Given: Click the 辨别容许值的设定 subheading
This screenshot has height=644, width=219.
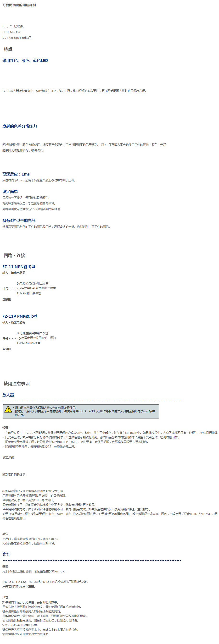Looking at the screenshot, I should point(14,474).
